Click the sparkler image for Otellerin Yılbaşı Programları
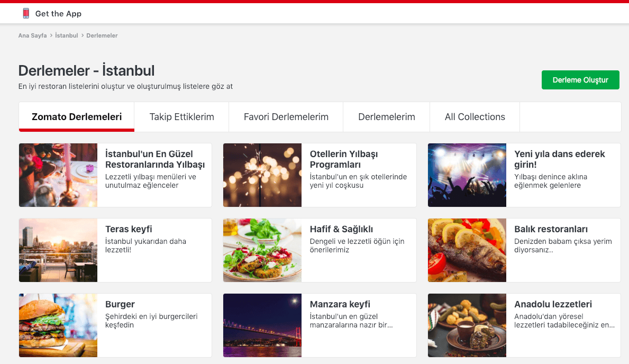This screenshot has width=629, height=364. [x=262, y=175]
